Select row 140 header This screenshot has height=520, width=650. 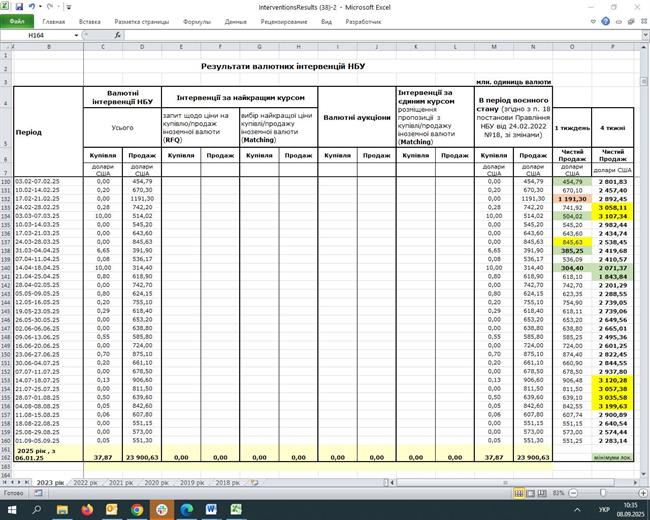tap(6, 268)
